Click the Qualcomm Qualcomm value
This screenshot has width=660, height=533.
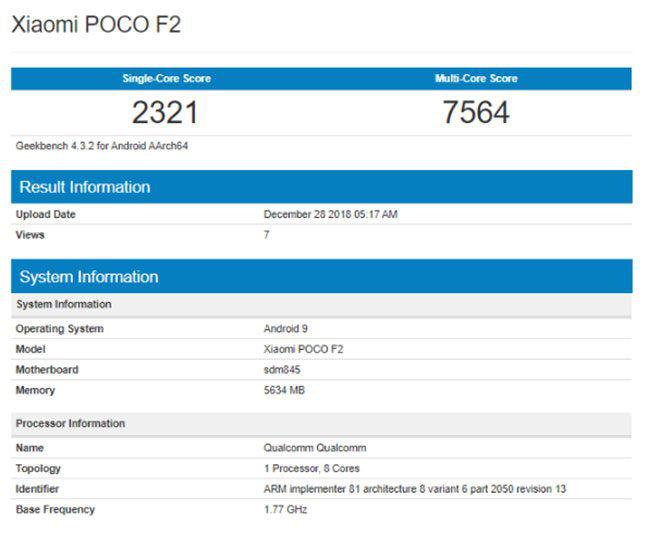pos(315,448)
